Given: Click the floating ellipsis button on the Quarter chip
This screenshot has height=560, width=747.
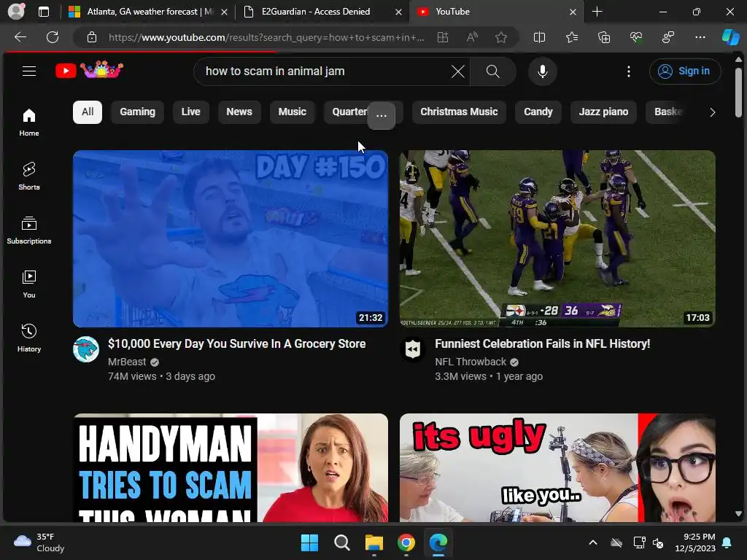Looking at the screenshot, I should [381, 116].
